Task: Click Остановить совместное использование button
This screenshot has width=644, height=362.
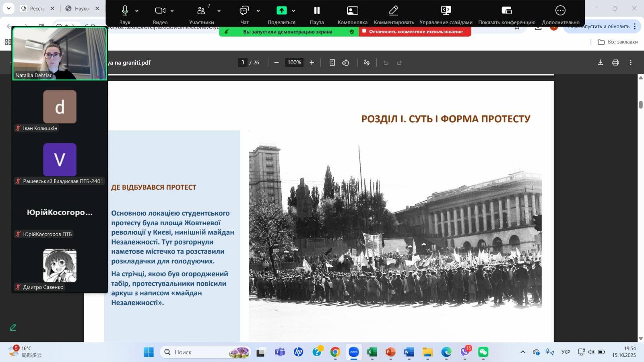Action: coord(415,32)
